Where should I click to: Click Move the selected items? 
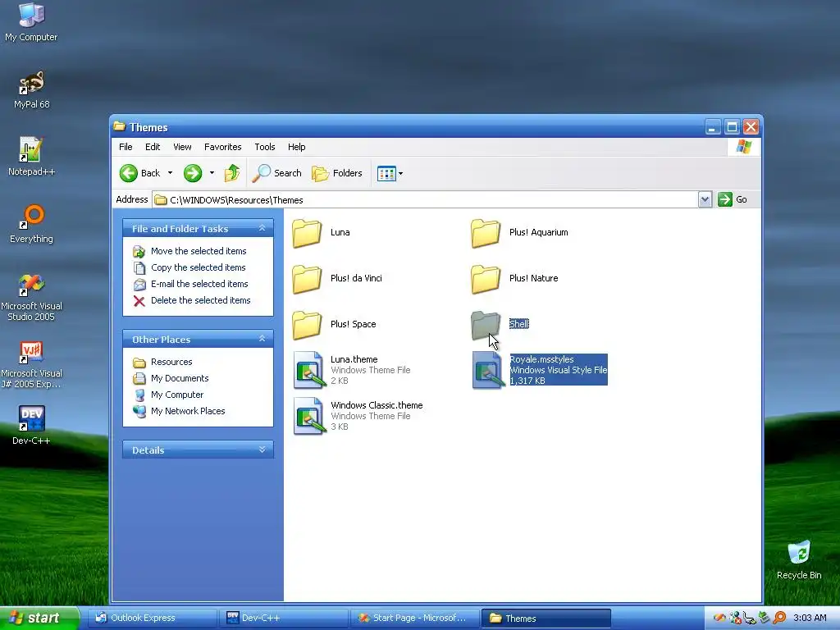(199, 251)
